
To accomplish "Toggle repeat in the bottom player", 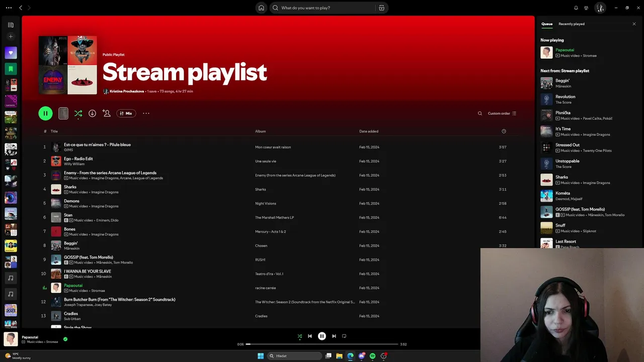I will click(x=344, y=336).
